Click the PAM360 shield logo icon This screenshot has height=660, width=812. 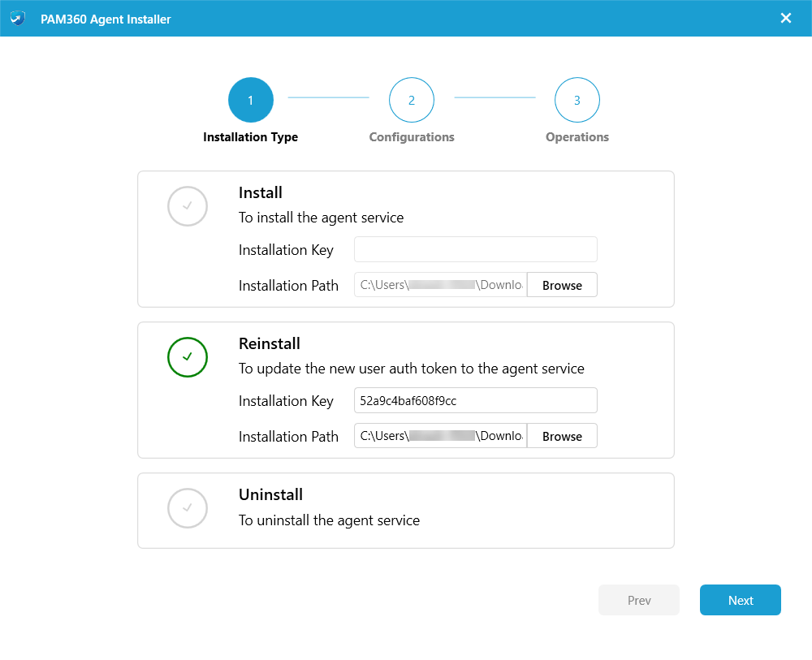18,18
